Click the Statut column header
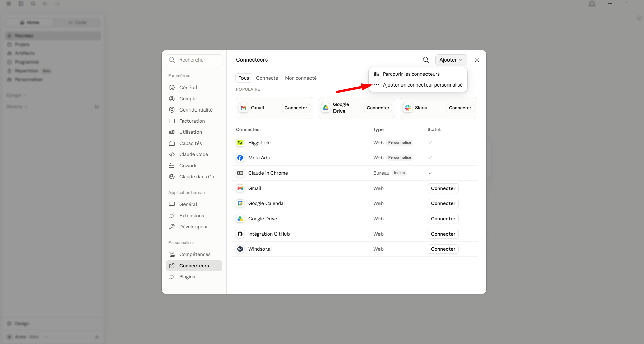This screenshot has height=344, width=644. (x=434, y=129)
